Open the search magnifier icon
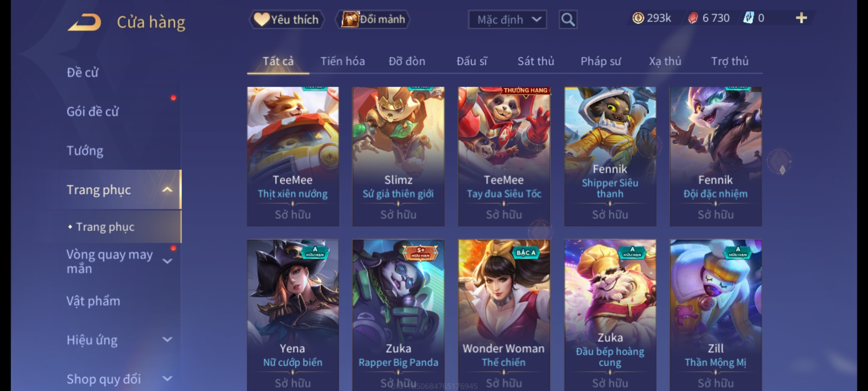This screenshot has height=391, width=868. (568, 20)
